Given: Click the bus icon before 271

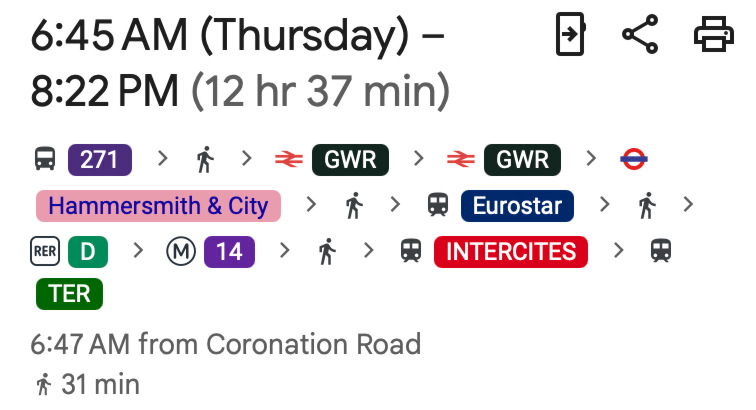Looking at the screenshot, I should (45, 159).
